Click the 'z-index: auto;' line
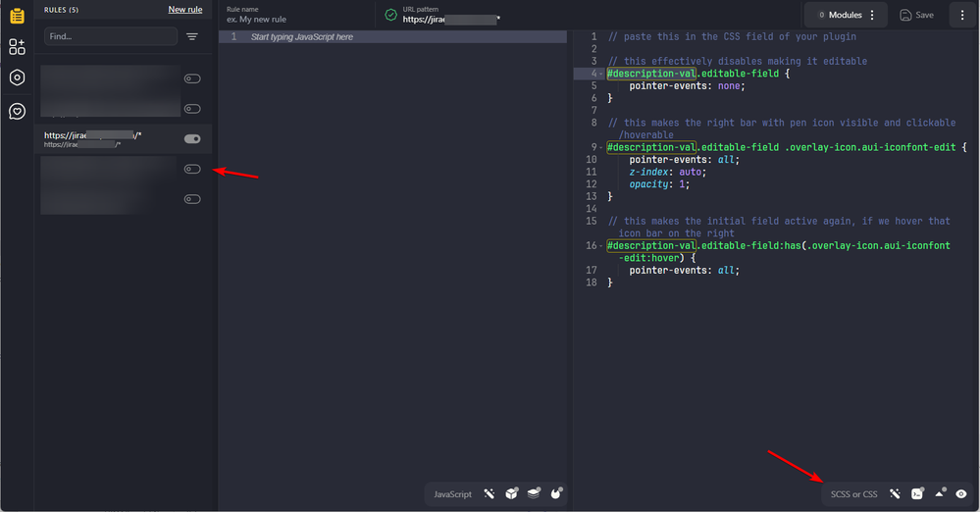 pyautogui.click(x=667, y=172)
